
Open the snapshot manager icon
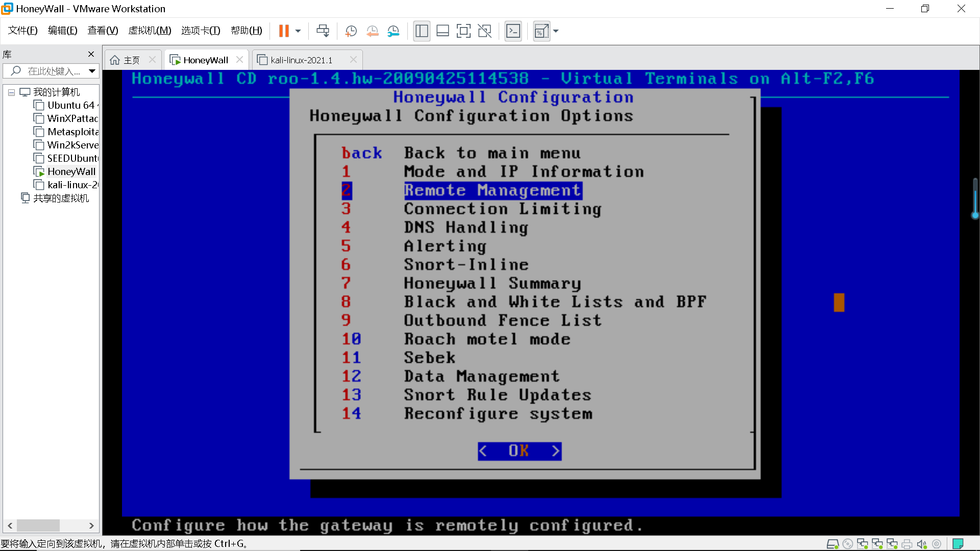click(393, 31)
